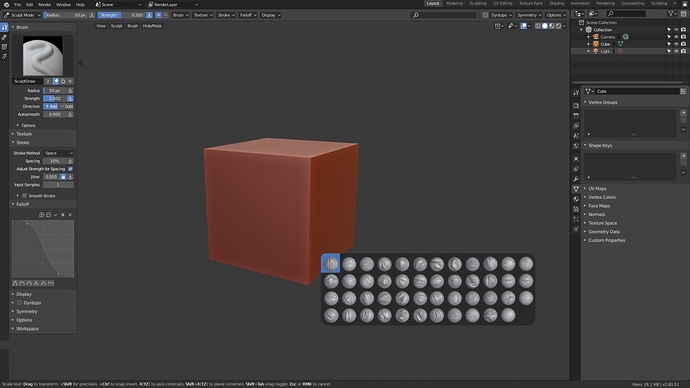This screenshot has width=690, height=388.
Task: Open the Active Tool properties tab
Action: (576, 93)
